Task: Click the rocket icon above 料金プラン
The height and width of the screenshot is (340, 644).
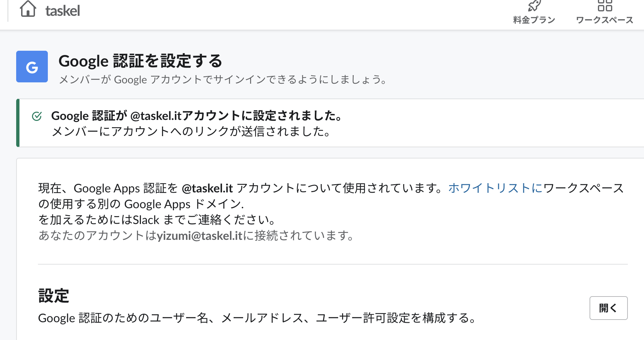Action: (534, 6)
